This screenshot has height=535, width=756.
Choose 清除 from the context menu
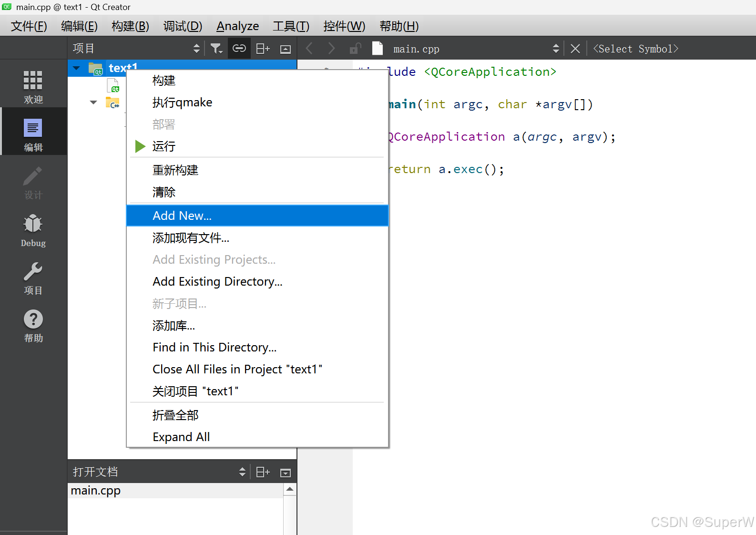(x=257, y=192)
